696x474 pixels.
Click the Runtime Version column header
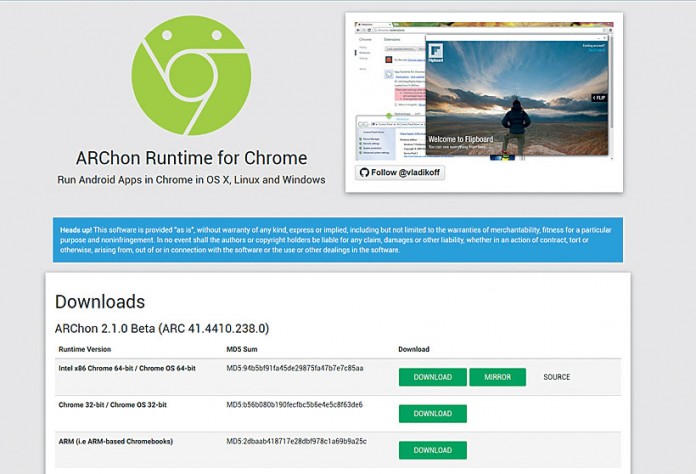[x=85, y=349]
